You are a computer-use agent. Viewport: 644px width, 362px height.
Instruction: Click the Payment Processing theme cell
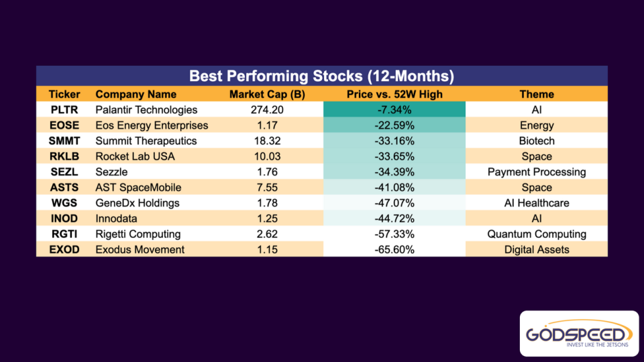click(x=537, y=172)
